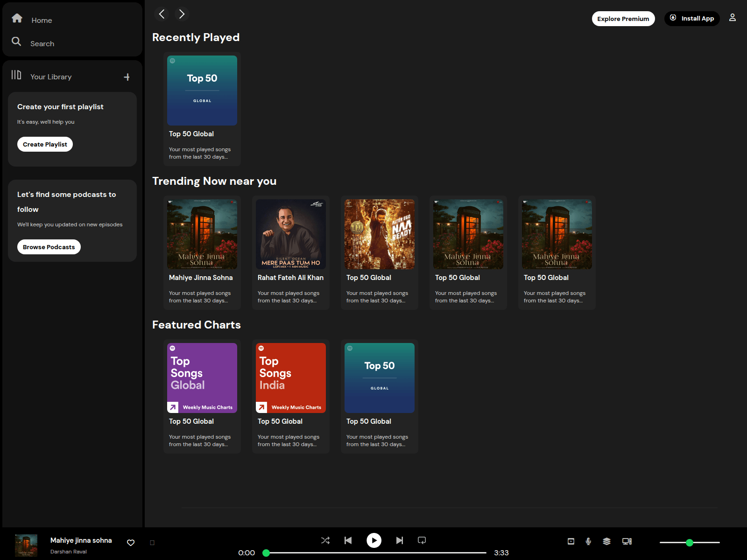The height and width of the screenshot is (560, 747).
Task: Toggle shuffle playback
Action: tap(325, 540)
